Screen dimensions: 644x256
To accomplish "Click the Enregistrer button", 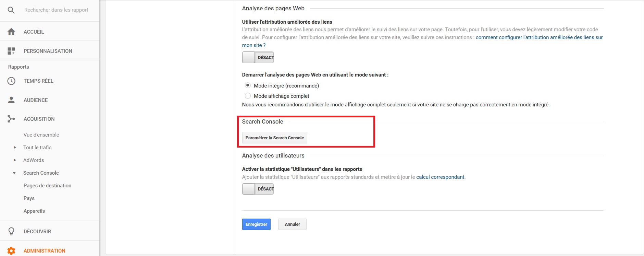I will pyautogui.click(x=256, y=224).
